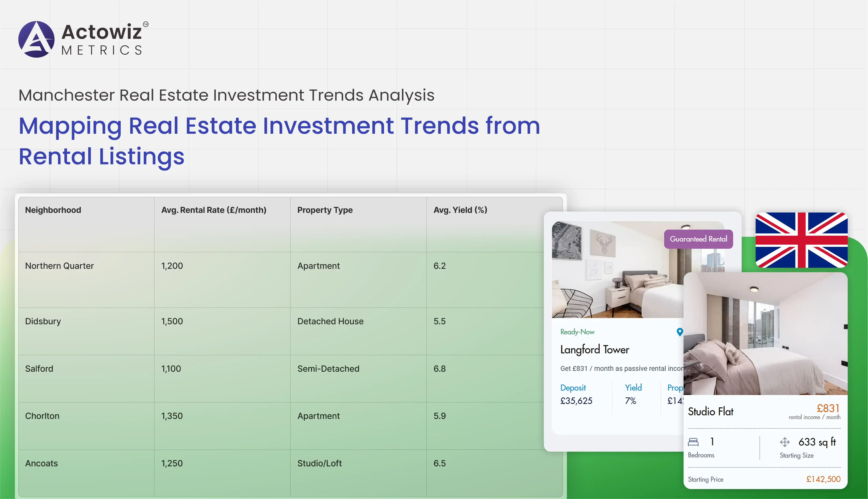Click the £142,500 starting price

tap(823, 479)
